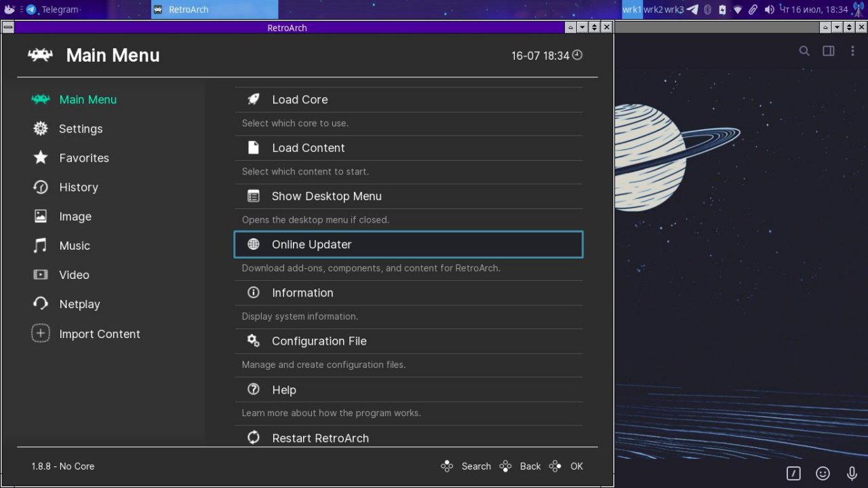This screenshot has height=488, width=868.
Task: Open the Online Updater entry
Action: [409, 244]
